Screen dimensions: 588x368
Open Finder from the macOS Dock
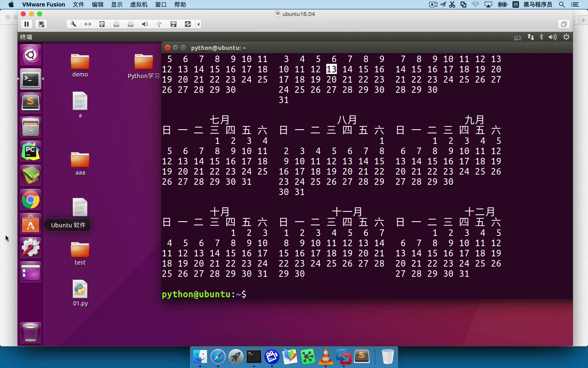[200, 357]
